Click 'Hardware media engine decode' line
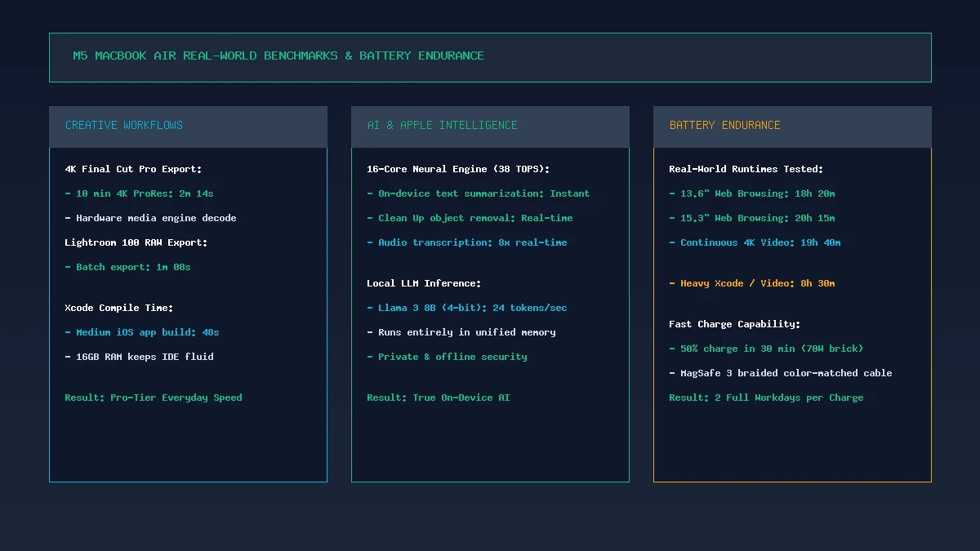 coord(150,218)
